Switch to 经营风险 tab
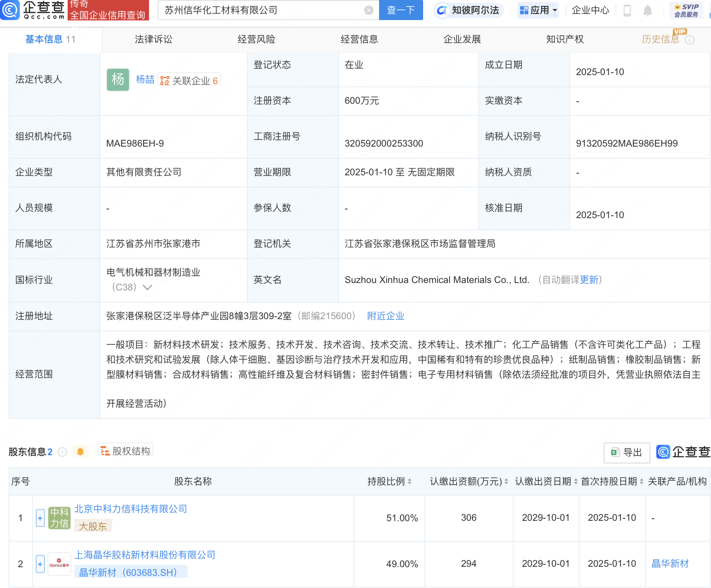Image resolution: width=711 pixels, height=588 pixels. (x=256, y=39)
